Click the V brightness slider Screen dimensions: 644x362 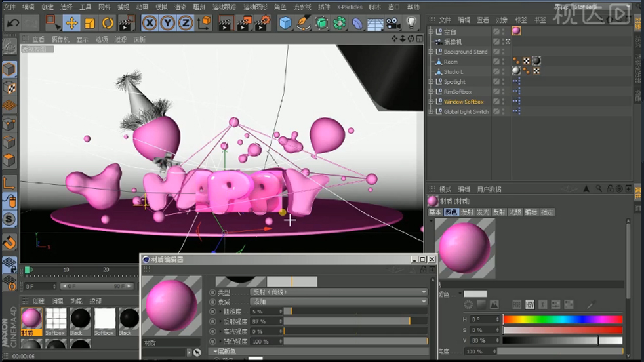click(x=563, y=340)
